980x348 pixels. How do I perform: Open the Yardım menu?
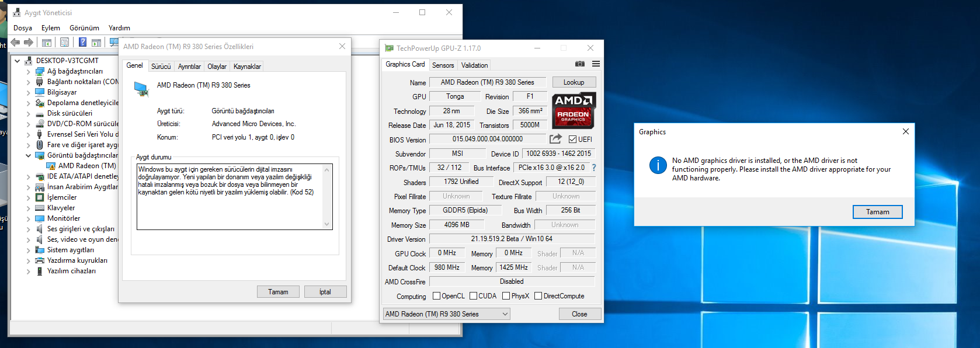(x=119, y=28)
